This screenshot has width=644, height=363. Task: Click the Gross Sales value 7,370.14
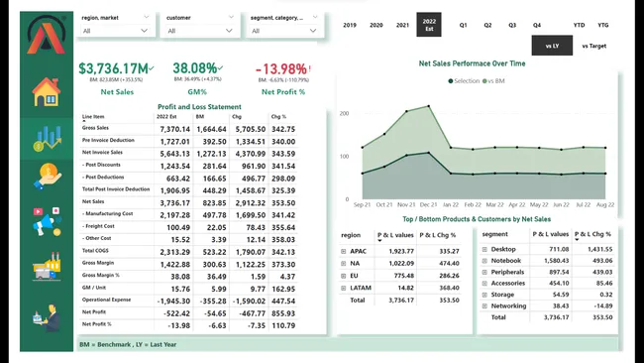(x=175, y=129)
